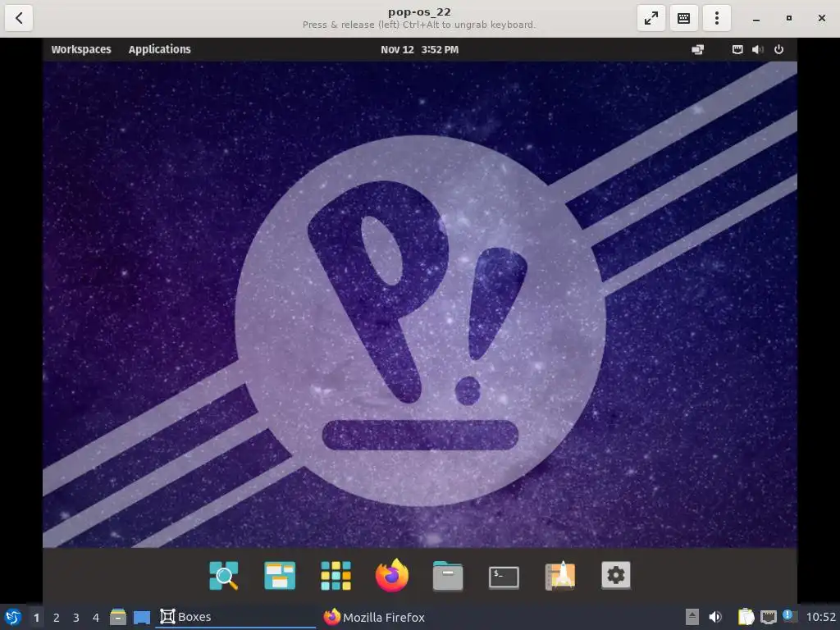Toggle fullscreen mode in Boxes
This screenshot has width=840, height=630.
(x=651, y=18)
